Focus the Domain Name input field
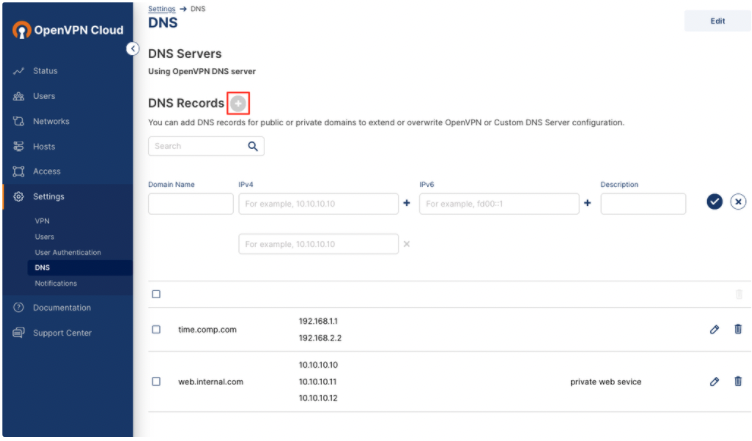The width and height of the screenshot is (752, 441). [x=191, y=204]
